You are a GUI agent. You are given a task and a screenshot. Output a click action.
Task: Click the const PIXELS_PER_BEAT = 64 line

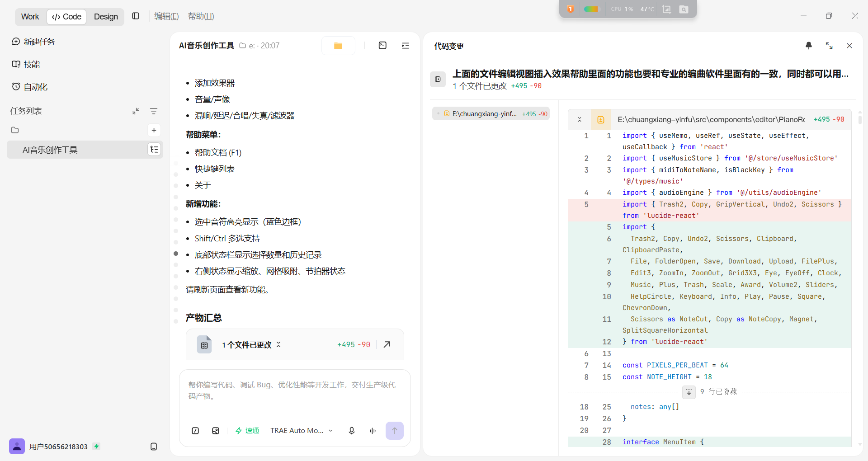coord(675,365)
